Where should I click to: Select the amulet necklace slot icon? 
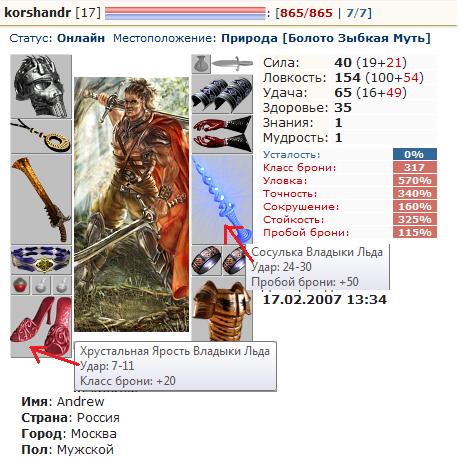pyautogui.click(x=41, y=136)
